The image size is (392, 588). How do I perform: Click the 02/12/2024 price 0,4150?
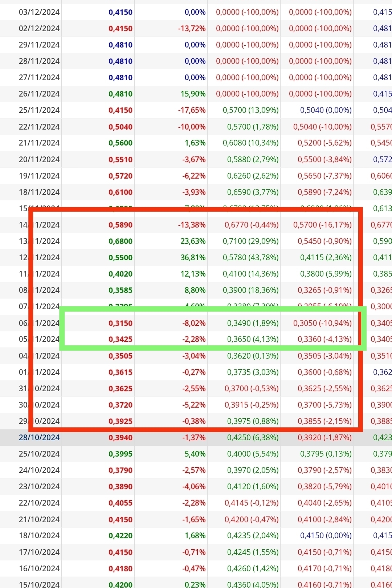[x=121, y=29]
